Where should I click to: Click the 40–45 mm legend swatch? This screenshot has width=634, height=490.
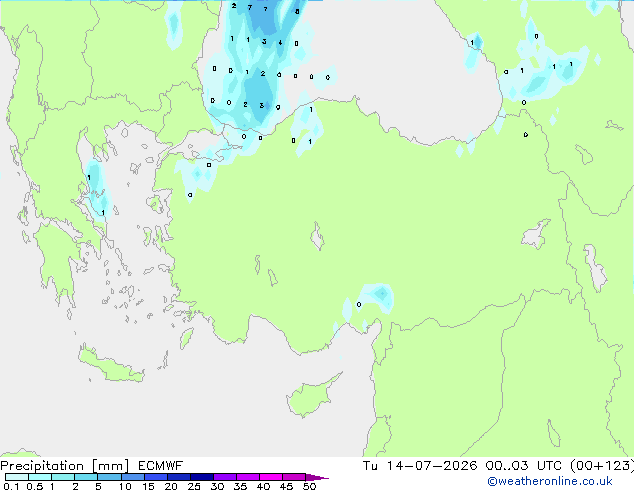(x=271, y=477)
